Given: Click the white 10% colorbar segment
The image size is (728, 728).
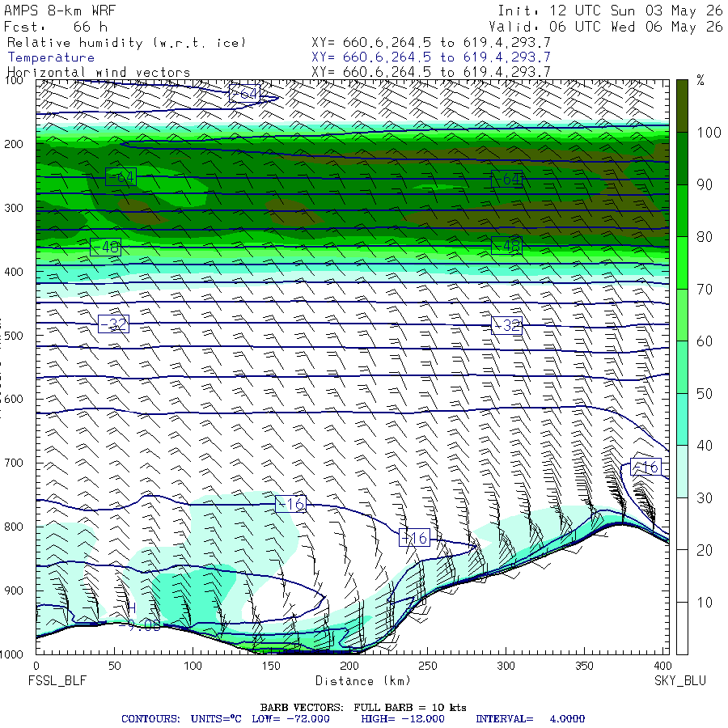Looking at the screenshot, I should [x=682, y=629].
